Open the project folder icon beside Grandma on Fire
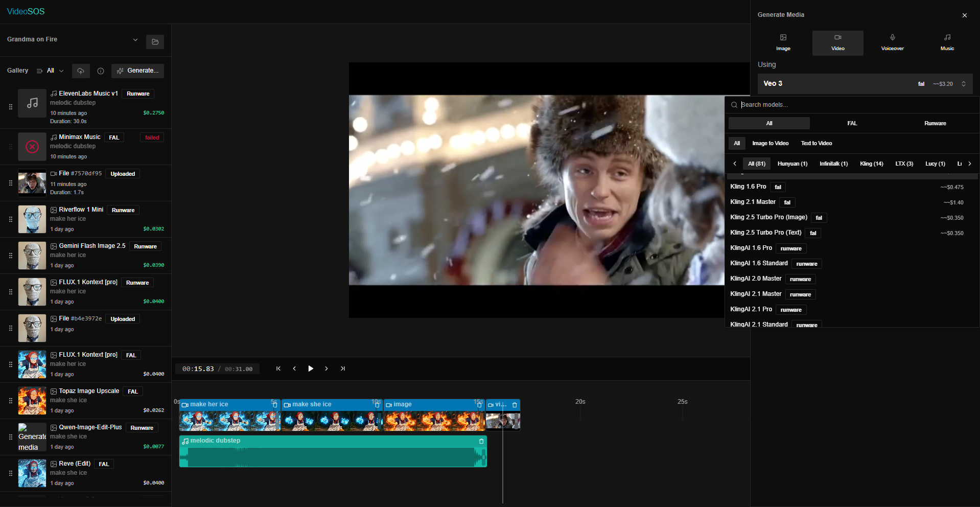This screenshot has width=980, height=507. pyautogui.click(x=155, y=42)
